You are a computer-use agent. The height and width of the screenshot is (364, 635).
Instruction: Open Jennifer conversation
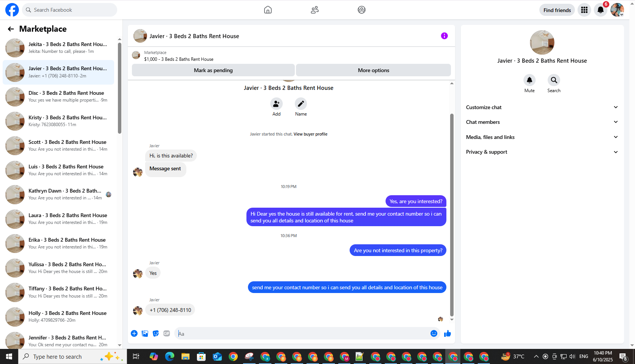click(x=58, y=341)
